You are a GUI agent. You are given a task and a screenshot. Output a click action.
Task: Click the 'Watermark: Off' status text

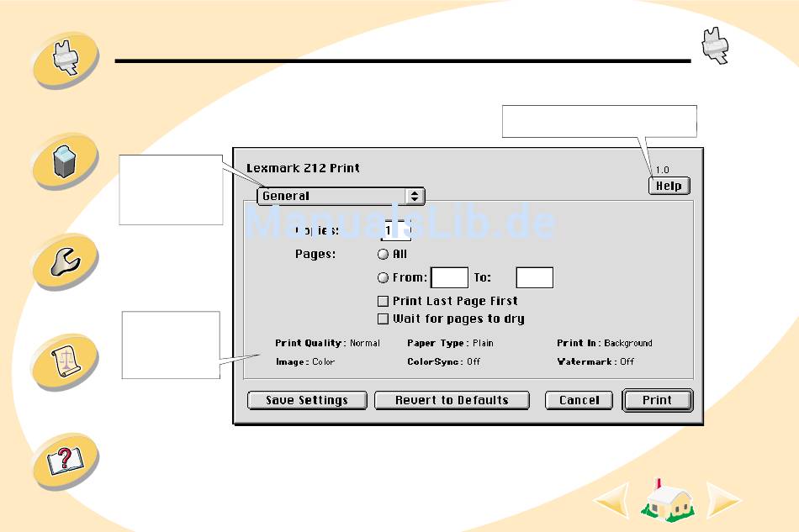[x=595, y=361]
